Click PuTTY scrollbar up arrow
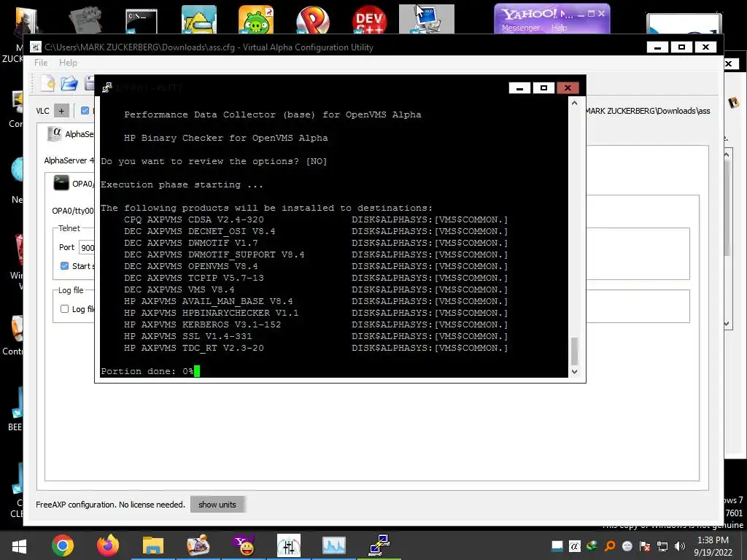The width and height of the screenshot is (747, 560). tap(575, 103)
